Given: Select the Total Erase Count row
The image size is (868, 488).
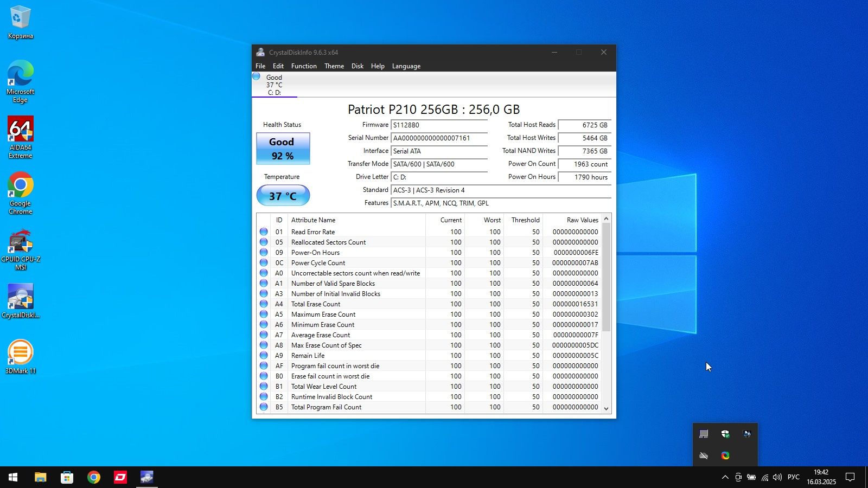Looking at the screenshot, I should [429, 304].
